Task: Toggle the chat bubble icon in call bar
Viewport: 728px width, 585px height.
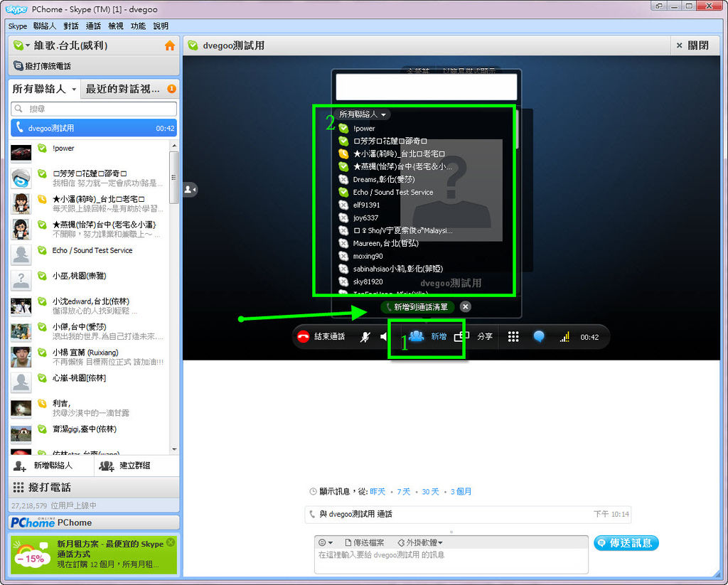Action: pos(539,337)
